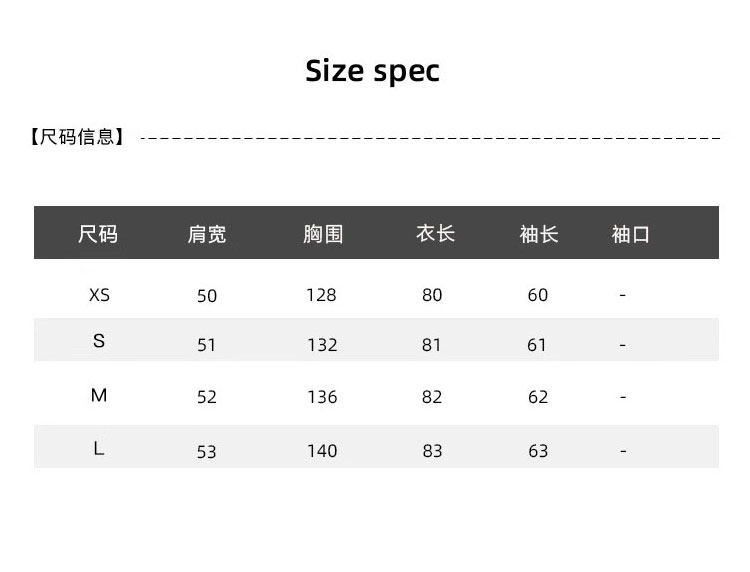Select the 尺码 column header
The width and height of the screenshot is (750, 572).
click(x=98, y=234)
